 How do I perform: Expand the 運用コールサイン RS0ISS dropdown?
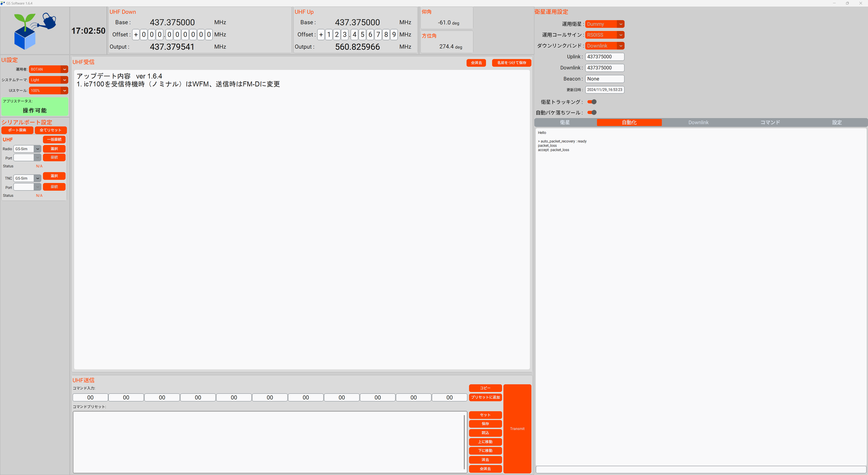(604, 35)
